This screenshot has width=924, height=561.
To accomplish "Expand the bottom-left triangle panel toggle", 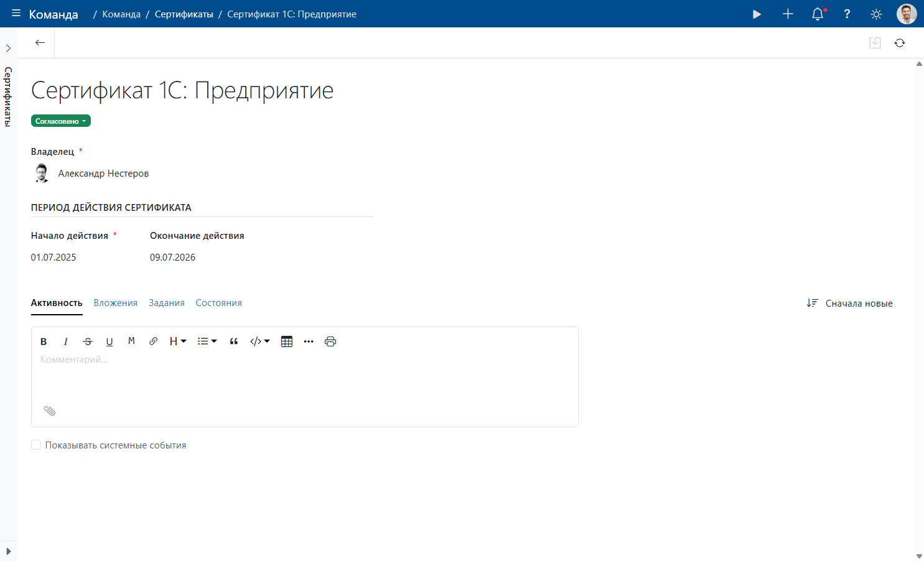I will pyautogui.click(x=8, y=551).
